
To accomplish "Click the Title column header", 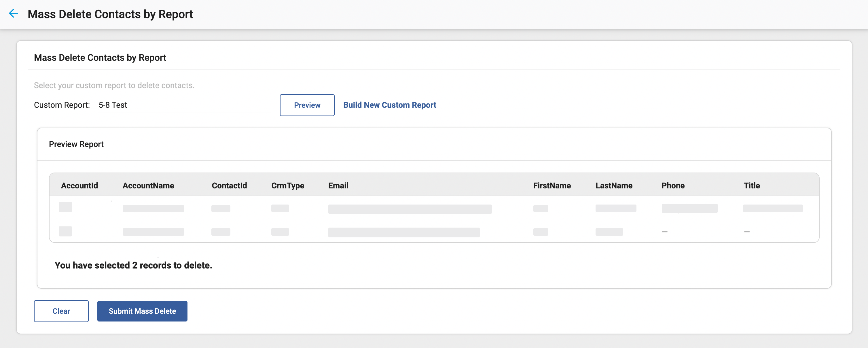I will click(751, 186).
